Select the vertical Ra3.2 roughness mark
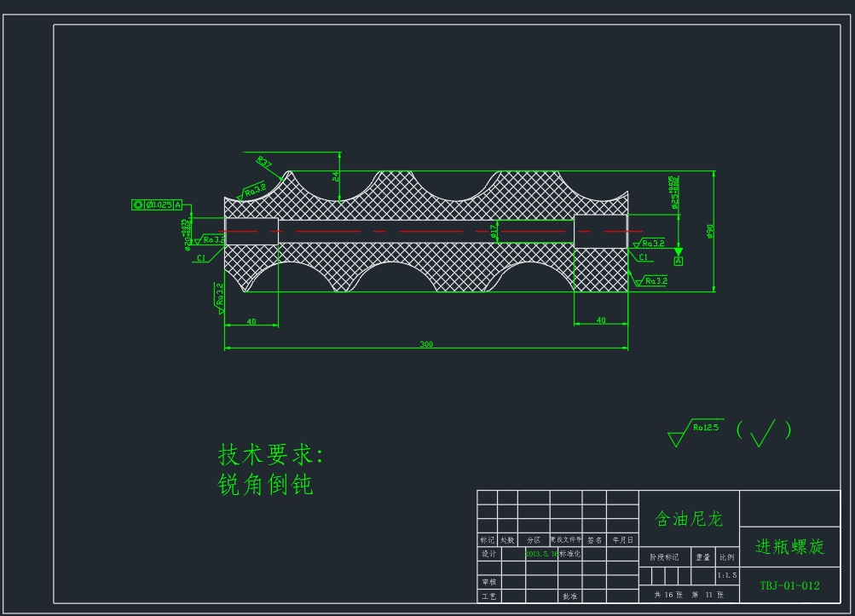Viewport: 855px width, 616px height. click(x=219, y=297)
